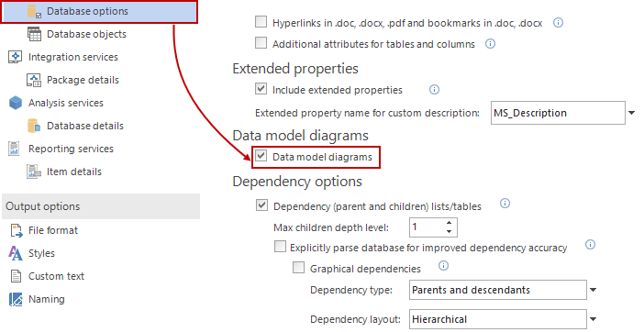
Task: Click the Styles letter icon
Action: (x=16, y=253)
